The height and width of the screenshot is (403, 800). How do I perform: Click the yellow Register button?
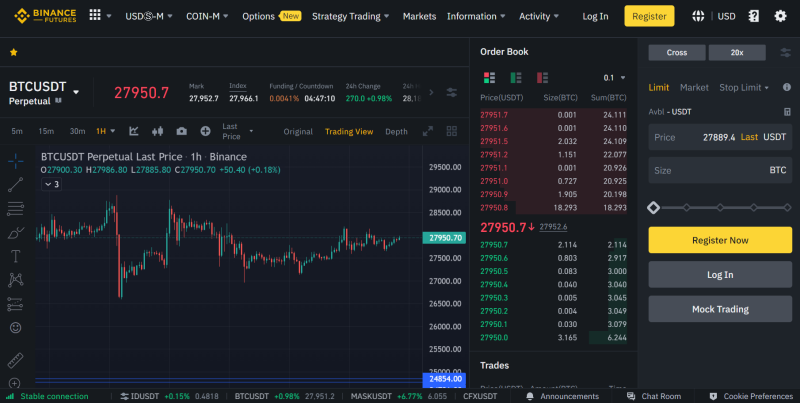pos(649,16)
